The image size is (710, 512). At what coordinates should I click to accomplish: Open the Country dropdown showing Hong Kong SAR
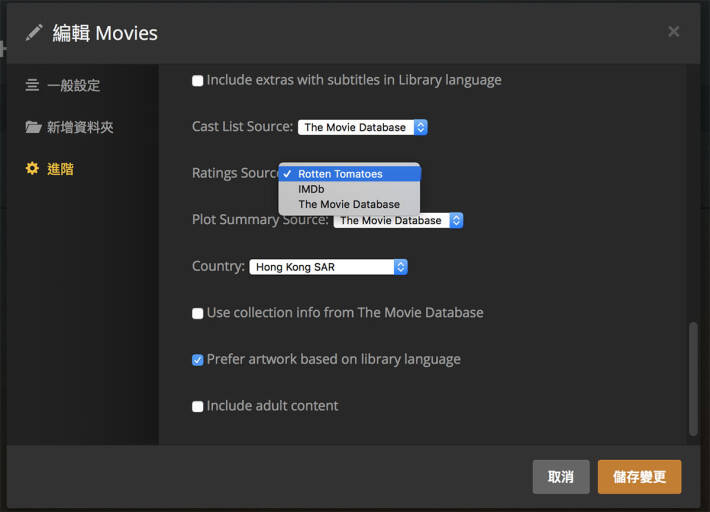[x=328, y=267]
